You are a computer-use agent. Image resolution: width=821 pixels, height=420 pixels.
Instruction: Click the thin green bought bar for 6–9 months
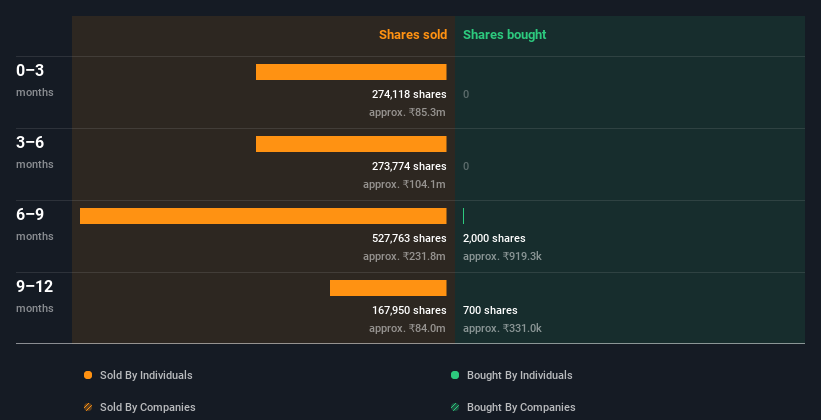[x=463, y=216]
